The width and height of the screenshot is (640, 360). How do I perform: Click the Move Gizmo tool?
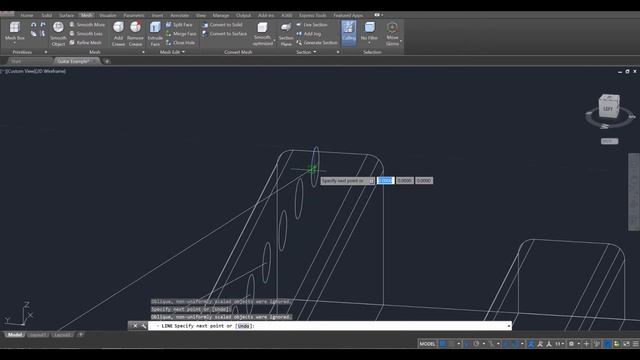[x=392, y=33]
